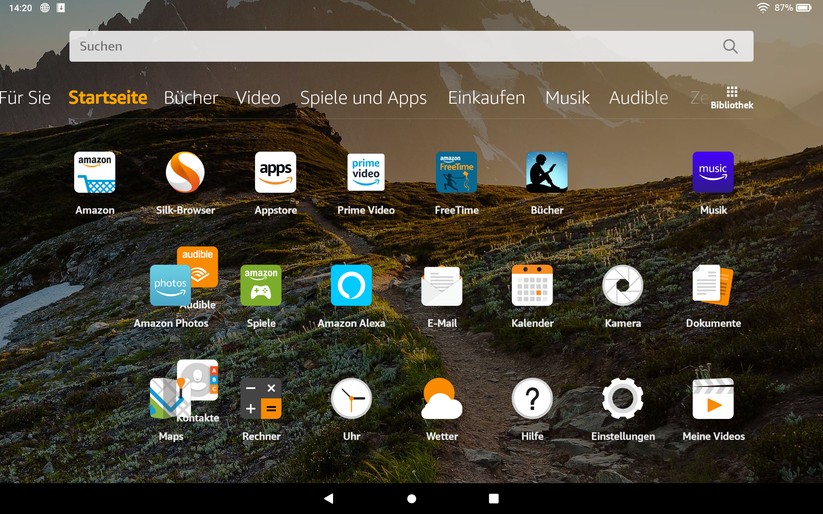This screenshot has width=823, height=514.
Task: Open the Wetter weather app
Action: click(x=442, y=399)
